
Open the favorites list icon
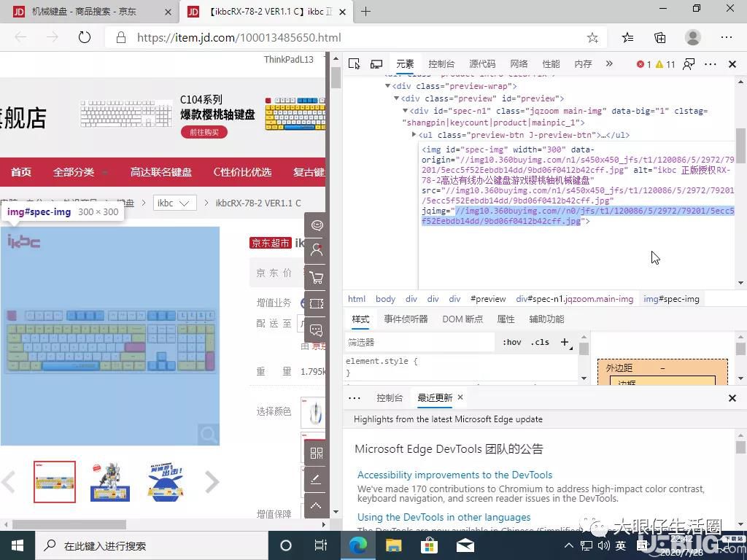pyautogui.click(x=628, y=38)
